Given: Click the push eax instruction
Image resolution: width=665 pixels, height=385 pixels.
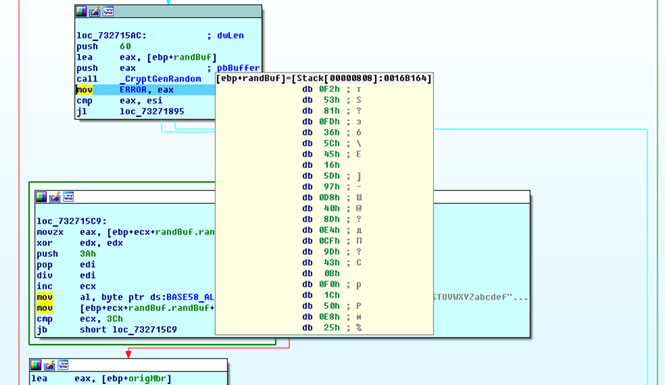Looking at the screenshot, I should click(x=106, y=68).
